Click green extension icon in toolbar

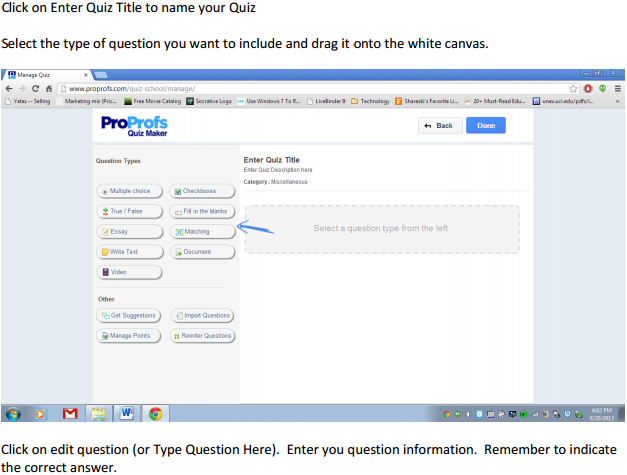click(x=602, y=89)
